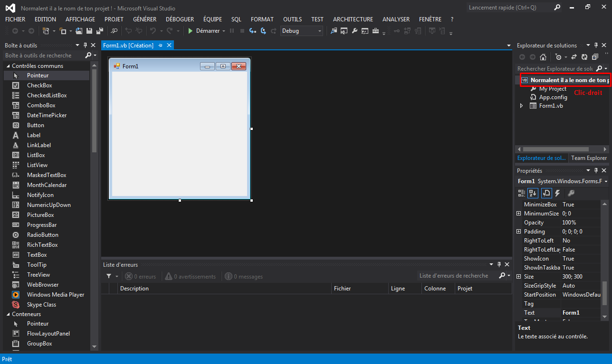Screen dimensions: 612x364
Task: Collapse the Conteneurs toolbox group
Action: click(8, 314)
